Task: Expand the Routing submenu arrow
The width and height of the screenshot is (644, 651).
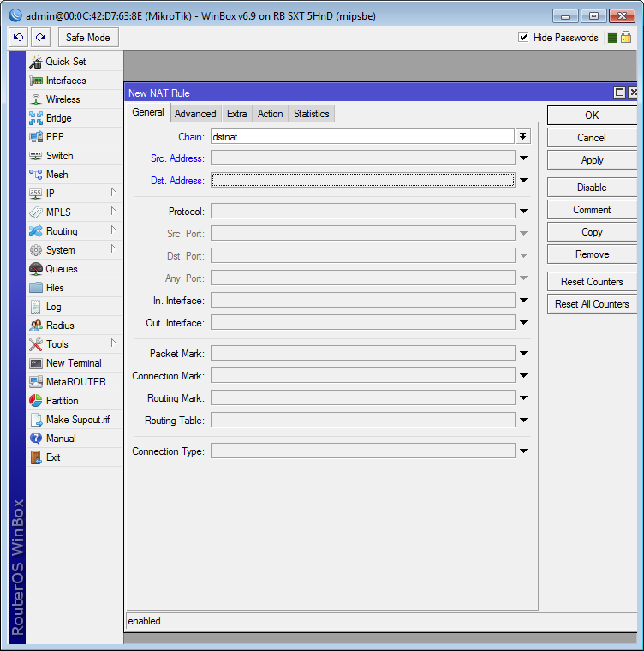Action: pyautogui.click(x=113, y=230)
